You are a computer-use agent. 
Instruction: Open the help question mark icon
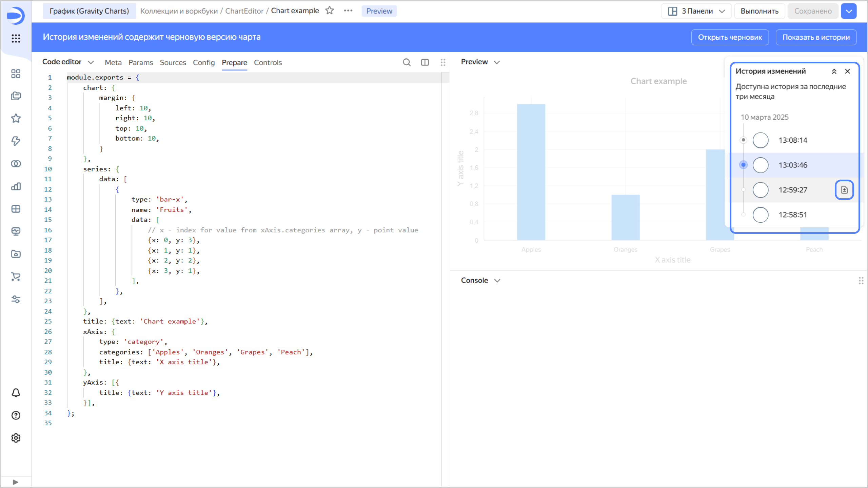[x=16, y=415]
